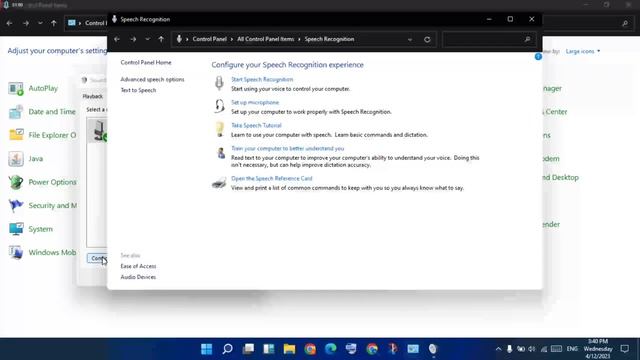Click the Set up microphone headset icon
Screen dimensions: 640x360
(219, 106)
